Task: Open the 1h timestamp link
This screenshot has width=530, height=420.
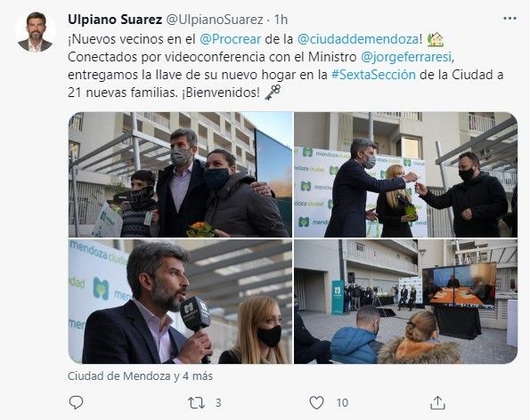Action: (x=281, y=20)
